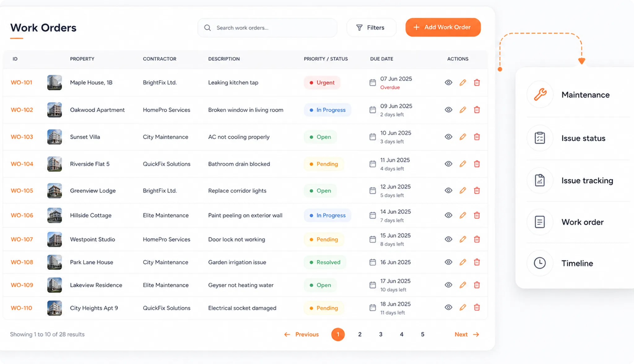The width and height of the screenshot is (634, 364).
Task: View the Riverside Flat 5 work order
Action: pos(448,164)
